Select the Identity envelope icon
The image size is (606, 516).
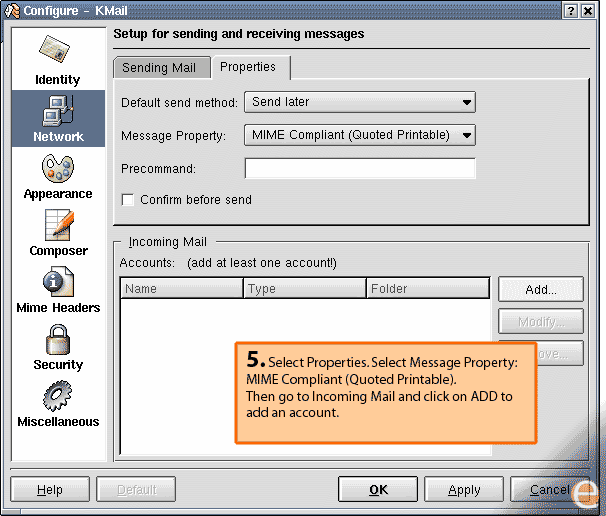pos(57,52)
